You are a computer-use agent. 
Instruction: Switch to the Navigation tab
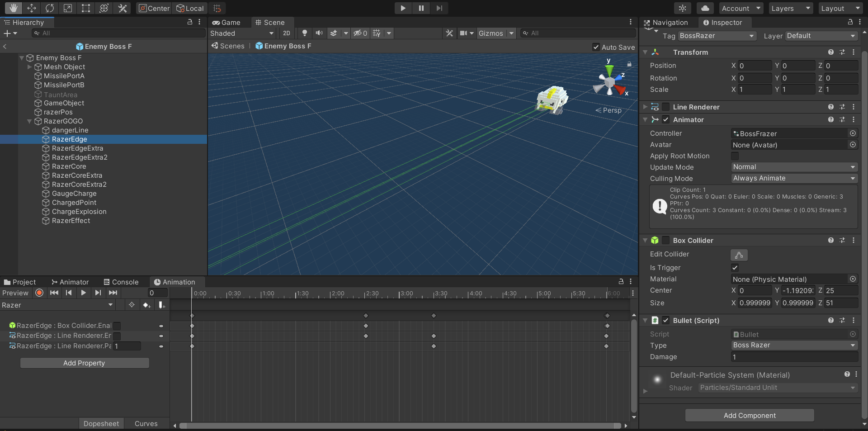pos(666,22)
